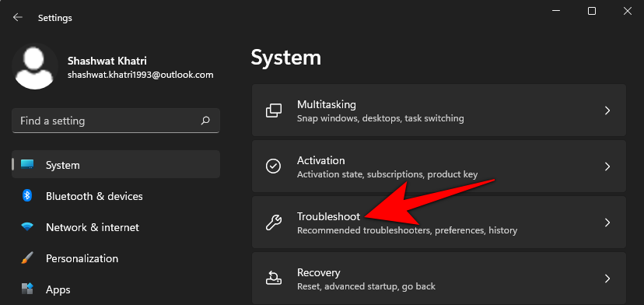Click the Multitasking windows icon
Viewport: 644px width, 305px height.
(274, 110)
